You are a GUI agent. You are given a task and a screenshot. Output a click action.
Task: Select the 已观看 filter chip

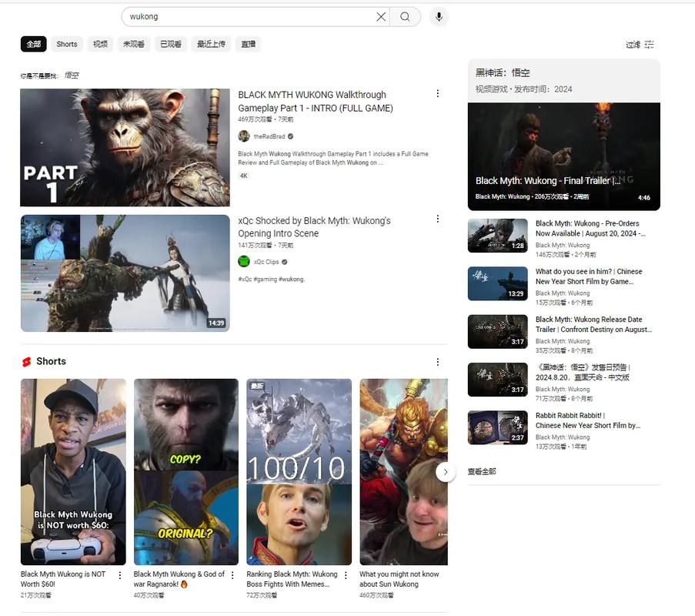point(171,44)
